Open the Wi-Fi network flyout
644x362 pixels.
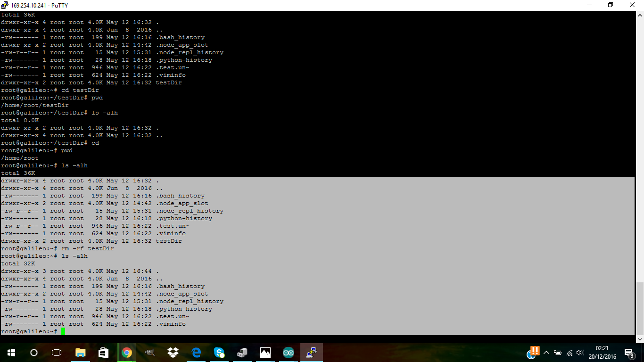(x=569, y=353)
